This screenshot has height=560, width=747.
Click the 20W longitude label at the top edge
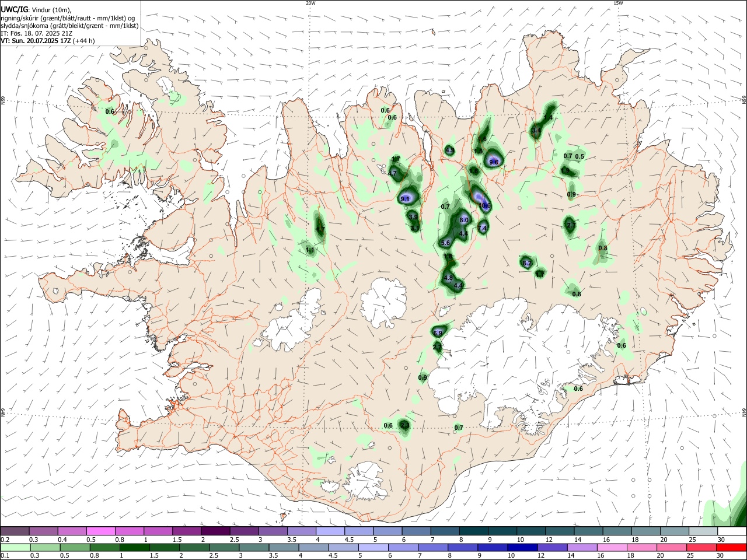click(310, 3)
